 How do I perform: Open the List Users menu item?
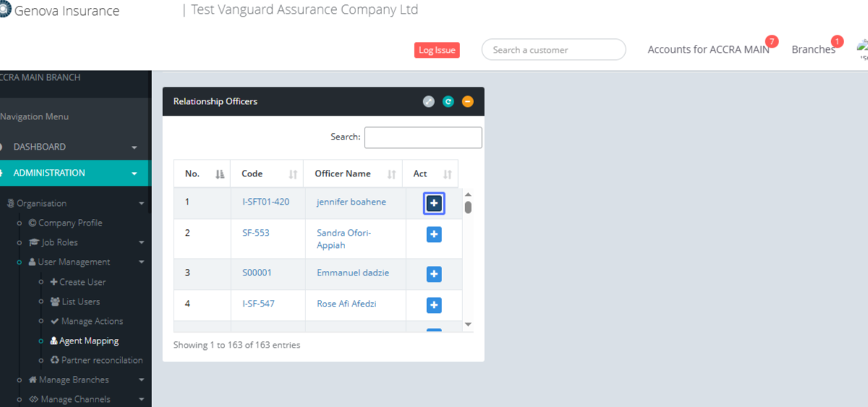coord(80,301)
